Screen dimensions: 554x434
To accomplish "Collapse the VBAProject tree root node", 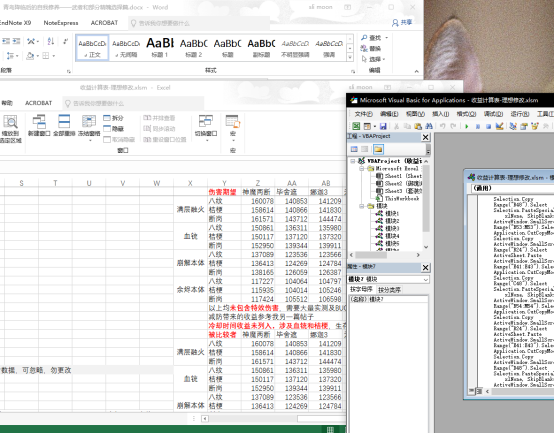I will click(x=353, y=161).
